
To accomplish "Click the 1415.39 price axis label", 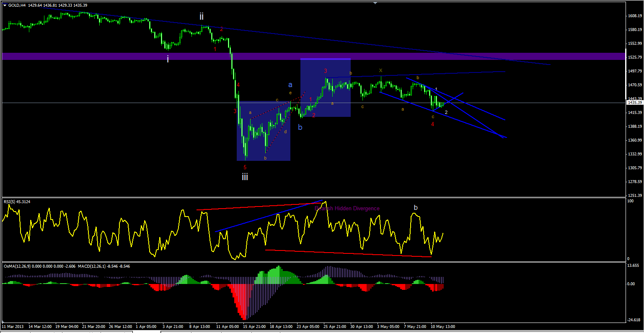I will coord(636,113).
